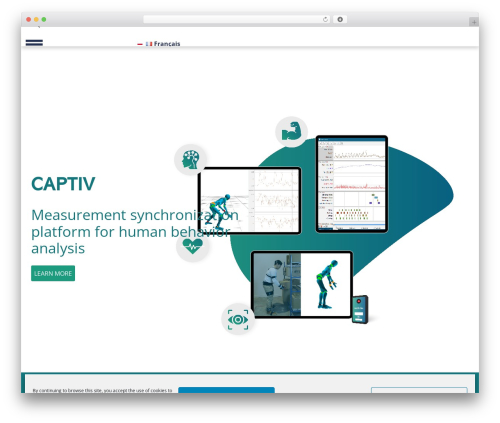Focus the browser address bar
This screenshot has width=500, height=423.
[x=237, y=19]
